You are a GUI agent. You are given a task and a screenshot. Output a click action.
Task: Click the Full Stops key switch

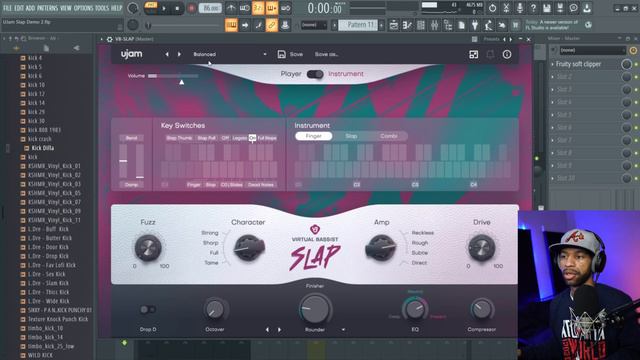[x=267, y=138]
